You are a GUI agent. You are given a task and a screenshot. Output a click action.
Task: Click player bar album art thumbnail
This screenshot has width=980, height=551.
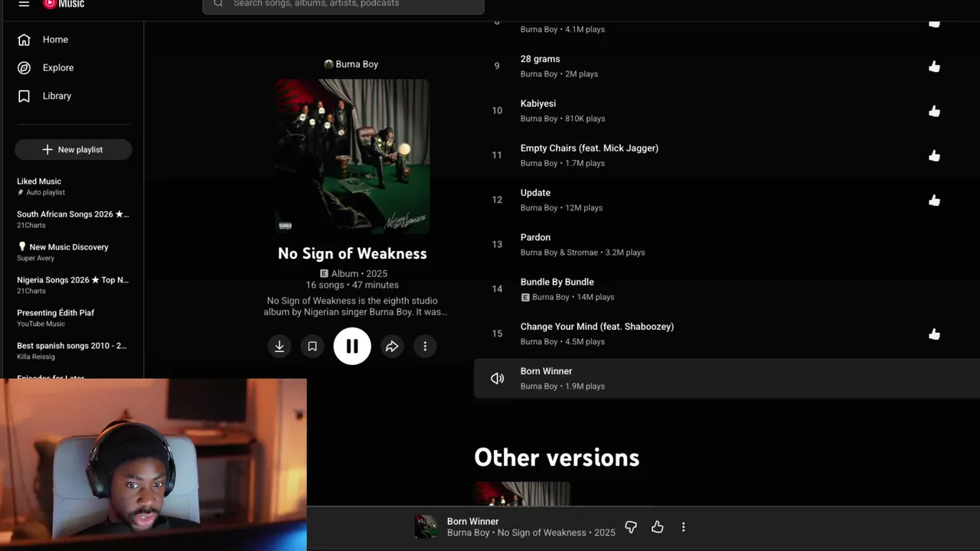coord(426,527)
